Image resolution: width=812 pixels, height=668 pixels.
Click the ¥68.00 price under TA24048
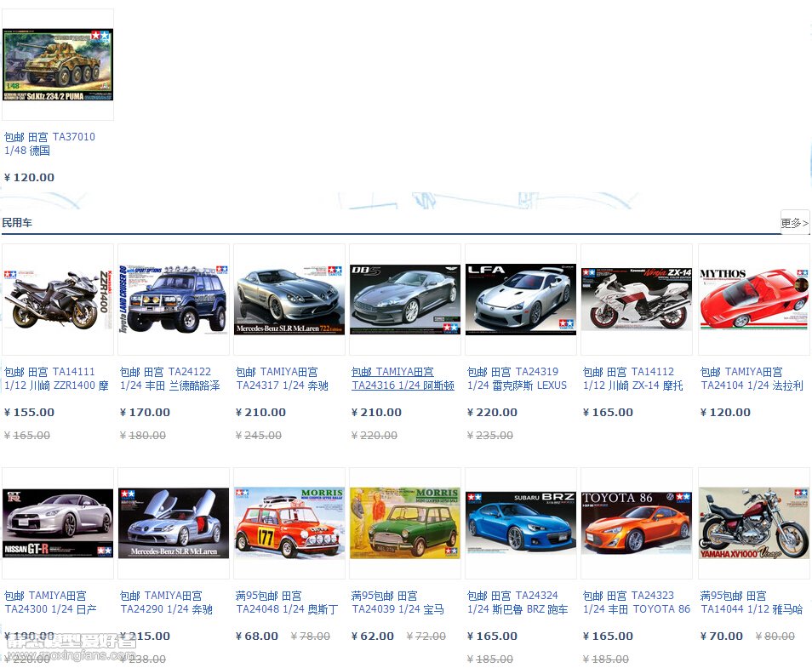257,637
